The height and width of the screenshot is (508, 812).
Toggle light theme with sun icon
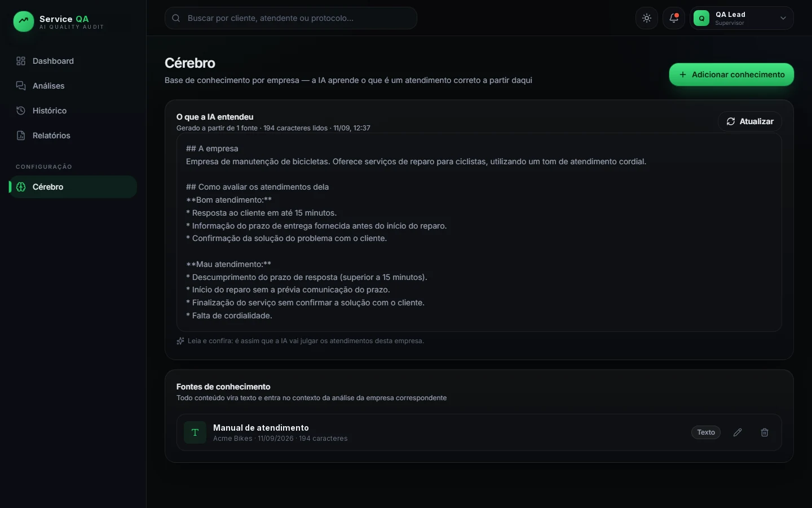(647, 18)
